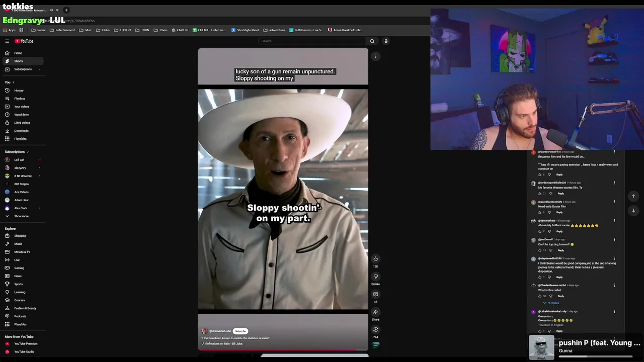The height and width of the screenshot is (362, 644).
Task: Open the sound thumbnail below Remix
Action: pos(375,345)
